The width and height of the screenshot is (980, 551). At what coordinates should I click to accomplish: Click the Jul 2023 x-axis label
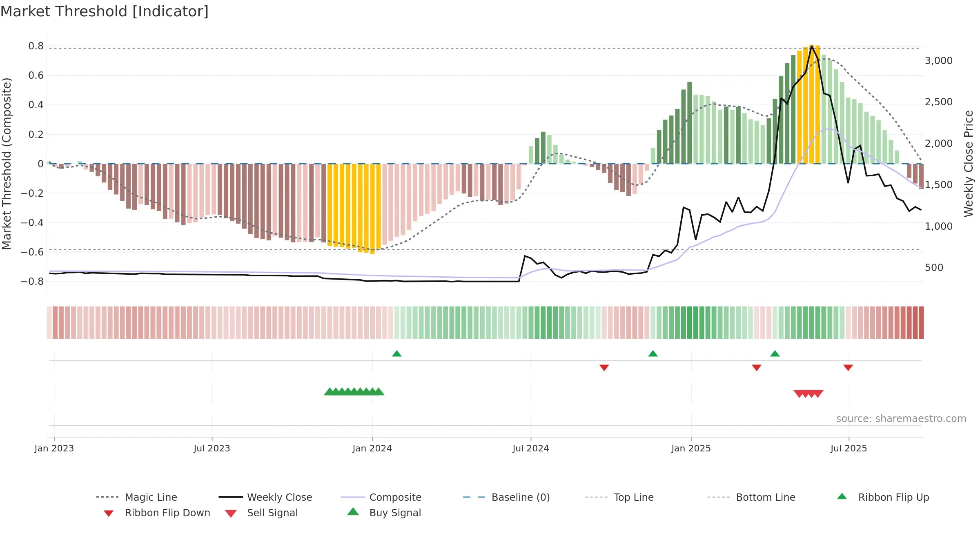click(212, 448)
